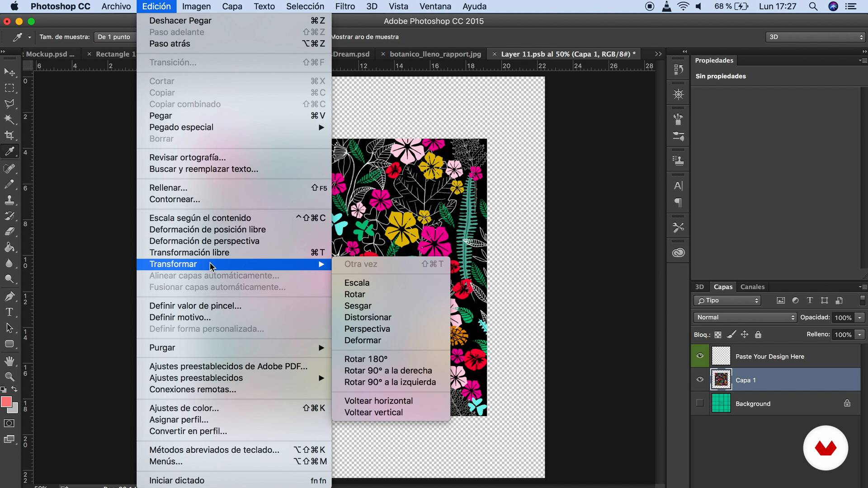Open the 3D workspace dropdown
This screenshot has width=868, height=488.
815,37
